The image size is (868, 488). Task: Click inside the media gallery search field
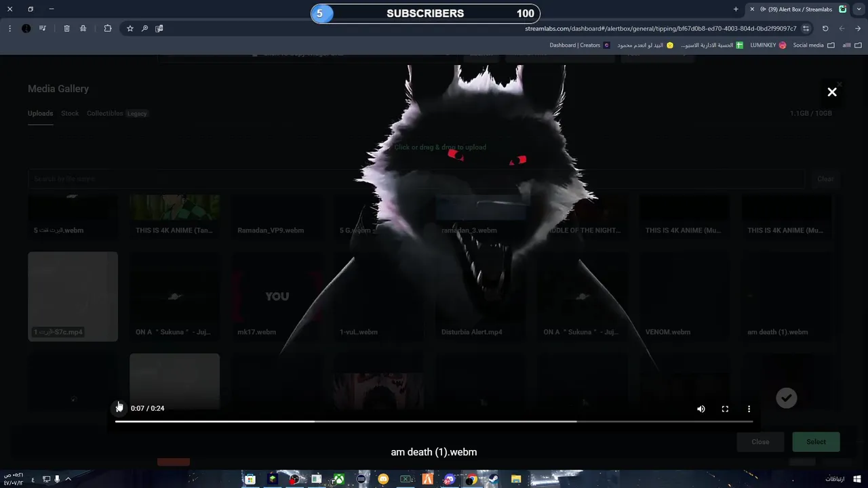coord(416,179)
